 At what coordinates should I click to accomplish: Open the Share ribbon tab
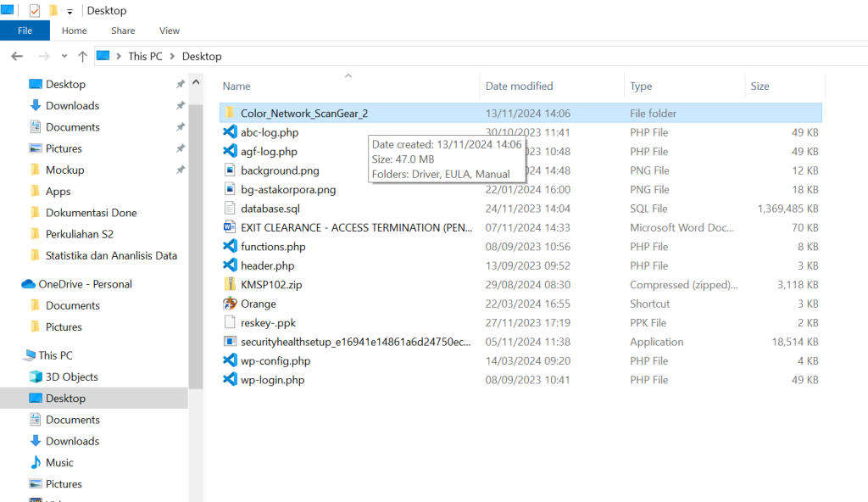(x=123, y=31)
